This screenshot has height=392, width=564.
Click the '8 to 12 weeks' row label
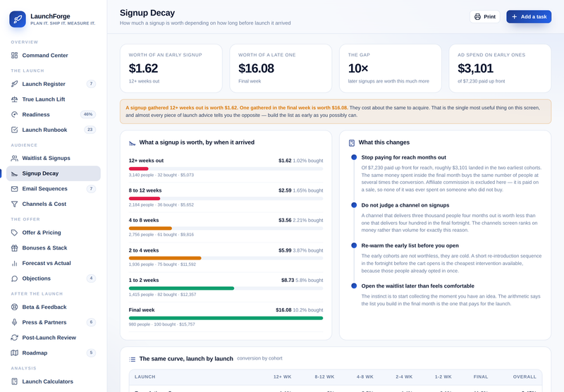tap(145, 190)
